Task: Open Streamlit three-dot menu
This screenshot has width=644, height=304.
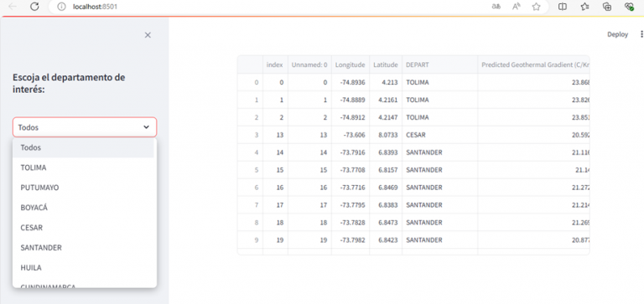Action: (641, 34)
